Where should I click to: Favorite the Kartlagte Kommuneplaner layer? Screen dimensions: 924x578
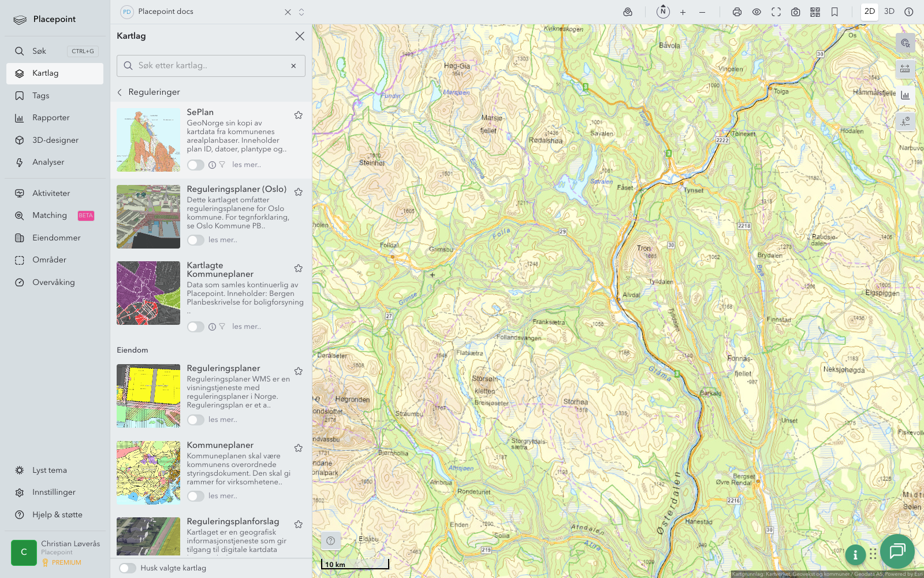(299, 268)
